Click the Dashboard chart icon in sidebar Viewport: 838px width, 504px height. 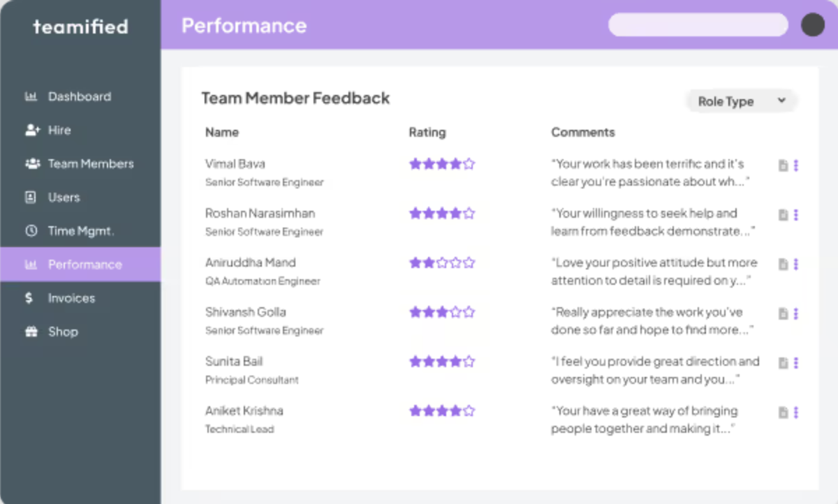31,96
